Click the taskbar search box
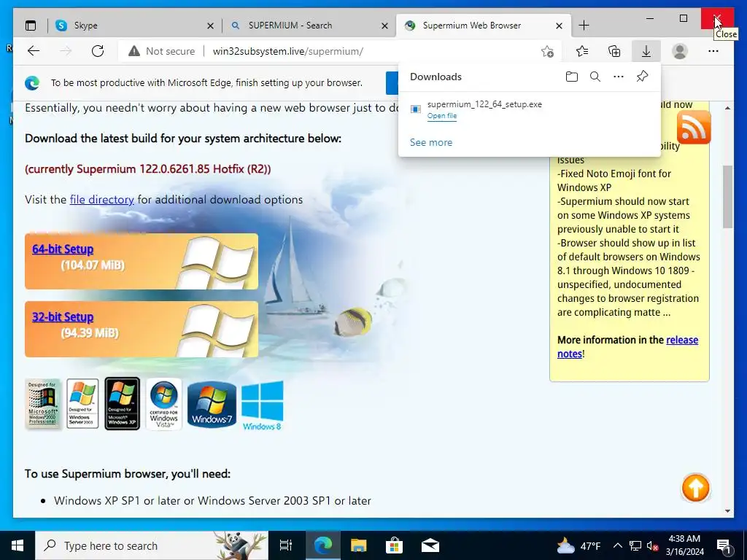Screen dimensions: 747x560 pos(152,545)
